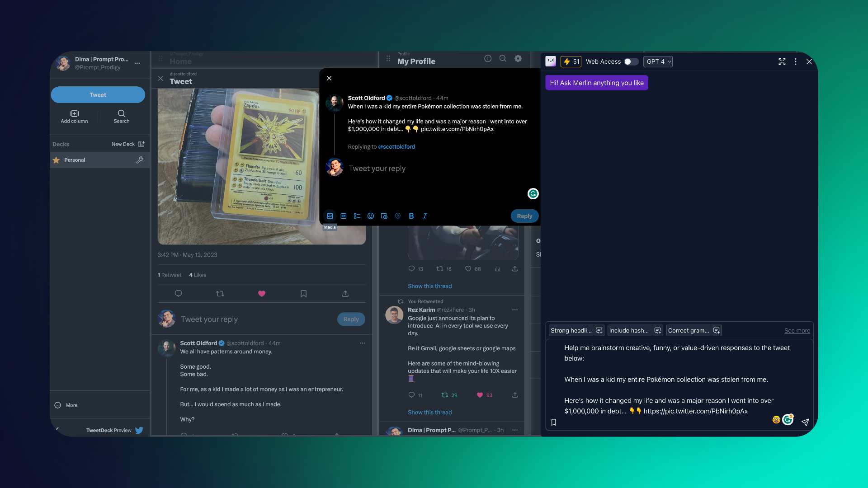Image resolution: width=868 pixels, height=488 pixels.
Task: Retweet the tweet with 16 retweets
Action: (x=439, y=269)
